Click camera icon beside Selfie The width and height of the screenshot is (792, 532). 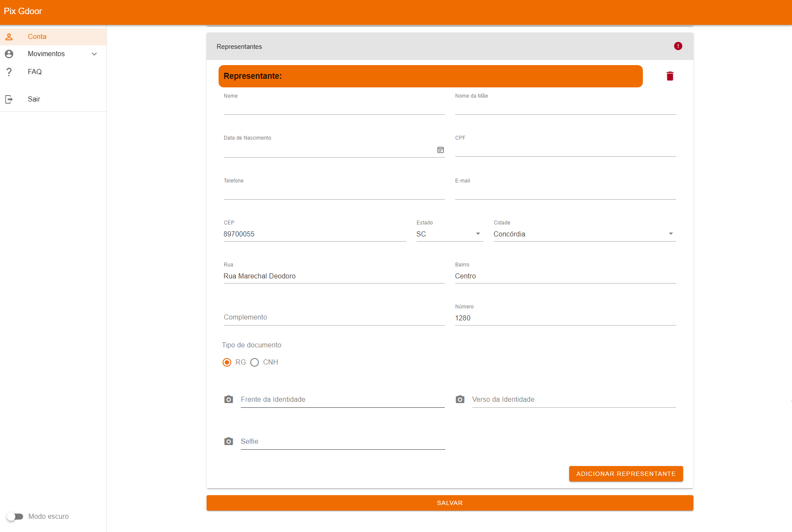click(x=229, y=441)
